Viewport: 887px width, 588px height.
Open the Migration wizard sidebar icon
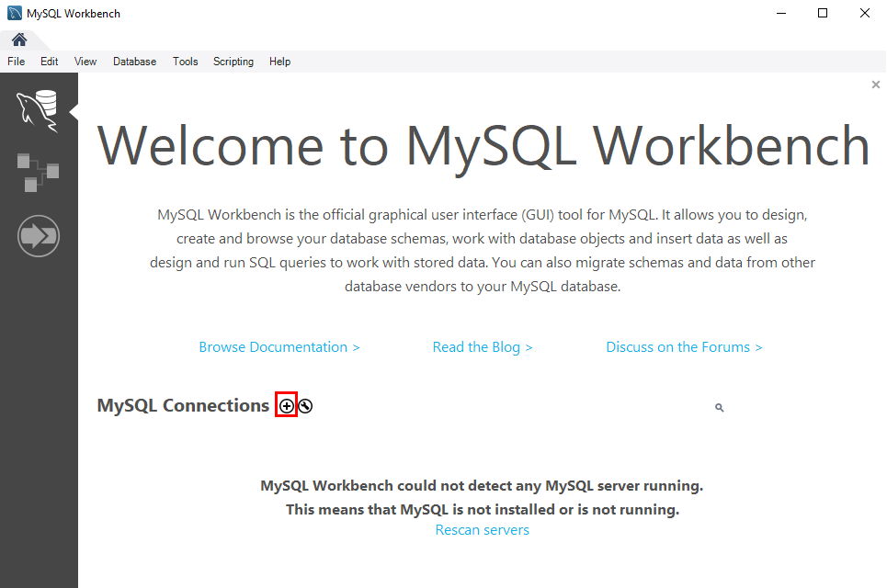pyautogui.click(x=38, y=236)
